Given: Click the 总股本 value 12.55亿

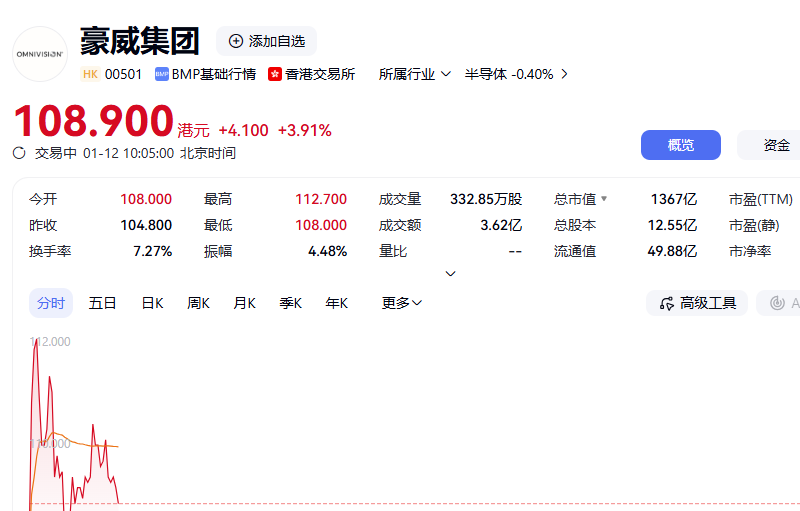Looking at the screenshot, I should coord(672,225).
